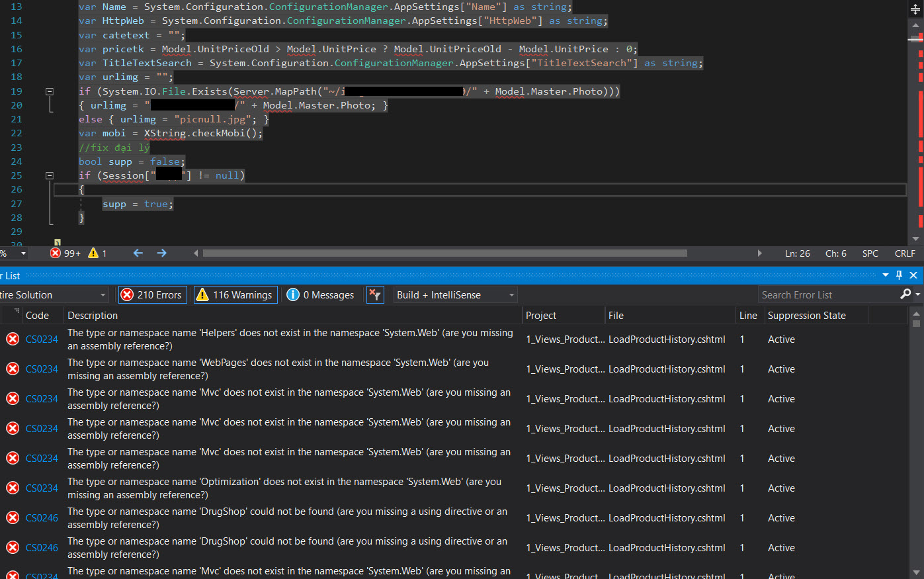Navigate backward with the left arrow

[x=138, y=253]
